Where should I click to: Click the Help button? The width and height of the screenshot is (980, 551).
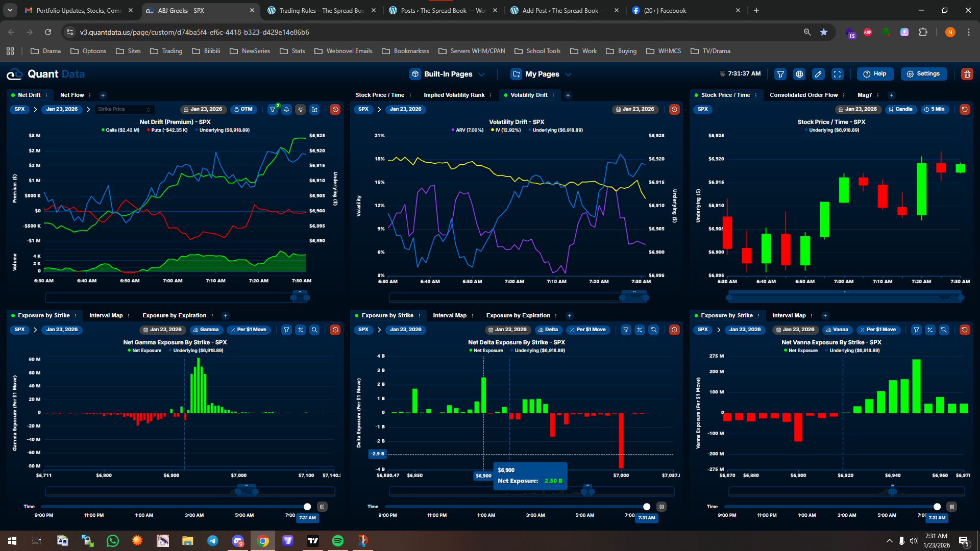(x=875, y=74)
